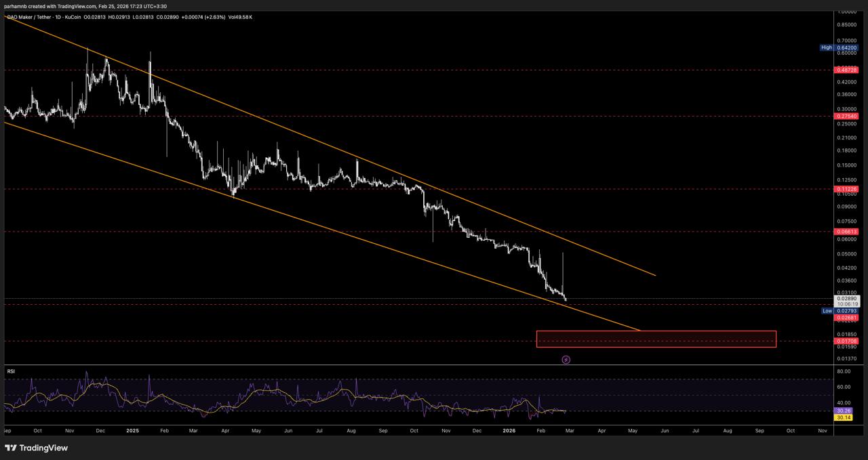Screen dimensions: 868x460
Task: Click the purple lightning event icon
Action: pyautogui.click(x=566, y=360)
